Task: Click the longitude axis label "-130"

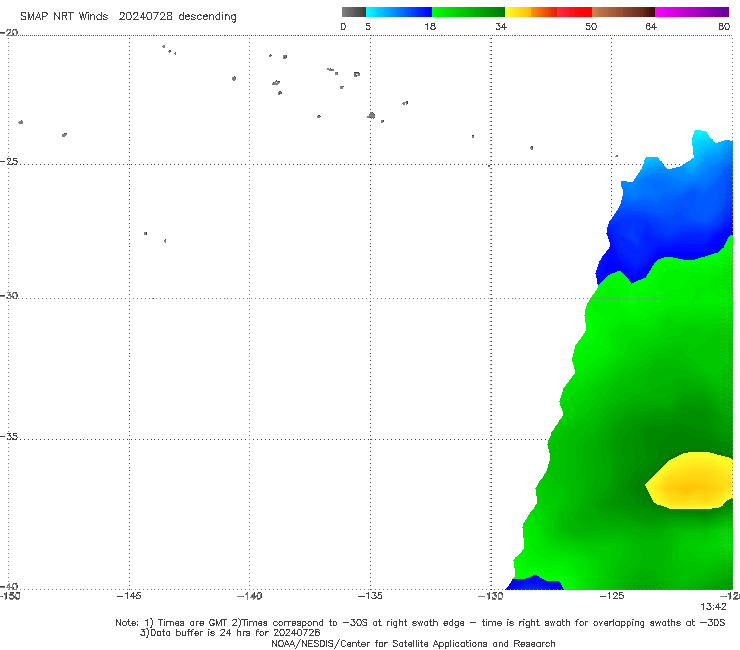Action: 491,596
